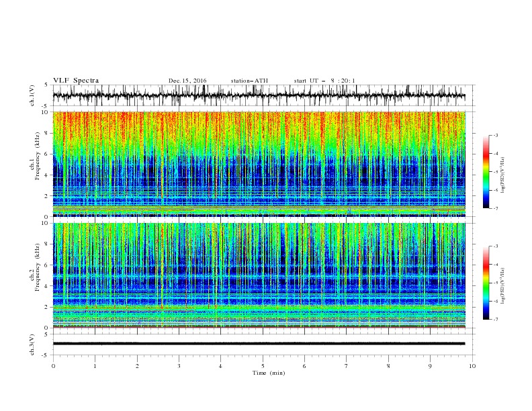The width and height of the screenshot is (532, 411).
Task: Click the lower "log(PSD)(V²/Hz)" colorbar label
Action: pos(503,285)
